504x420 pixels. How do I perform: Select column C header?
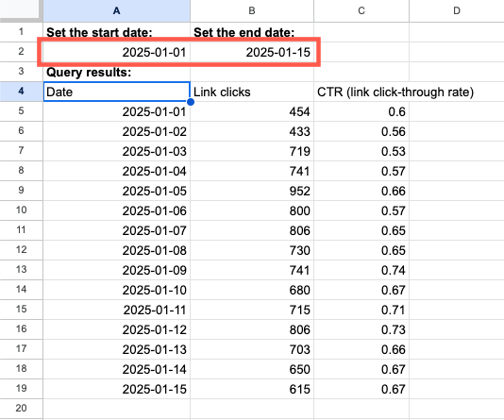(x=361, y=11)
